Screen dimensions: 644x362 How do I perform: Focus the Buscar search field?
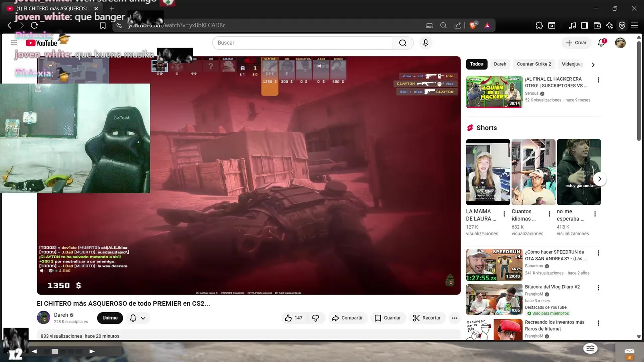(302, 43)
